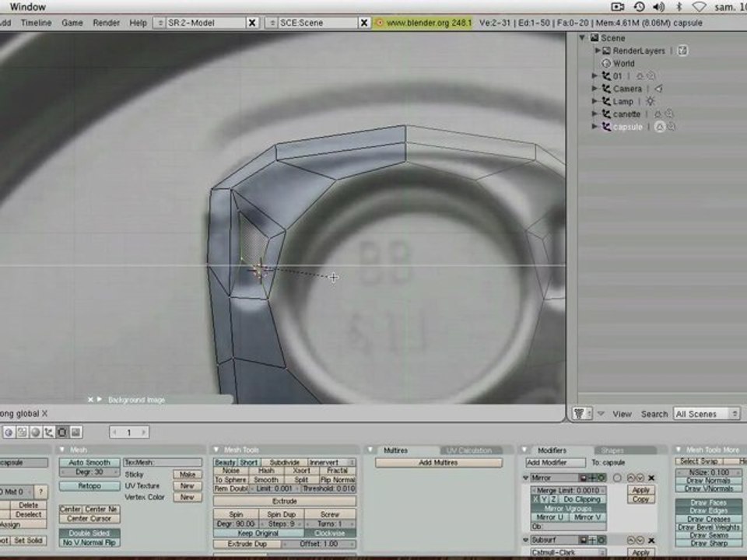Open the Script context buttons icon
The height and width of the screenshot is (560, 747).
[22, 432]
